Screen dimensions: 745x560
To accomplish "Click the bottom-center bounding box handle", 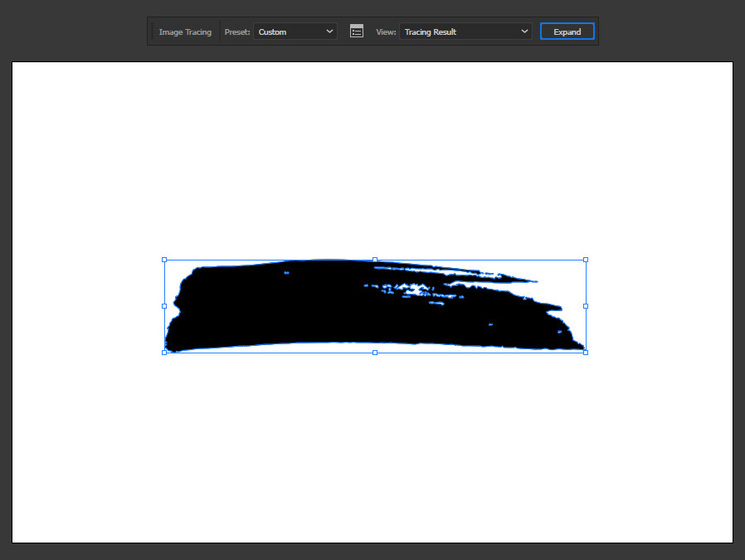I will tap(375, 353).
